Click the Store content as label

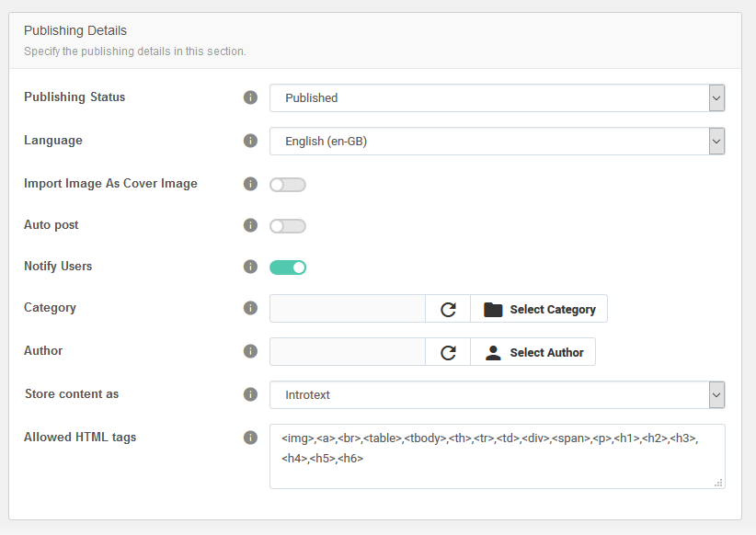pos(72,393)
